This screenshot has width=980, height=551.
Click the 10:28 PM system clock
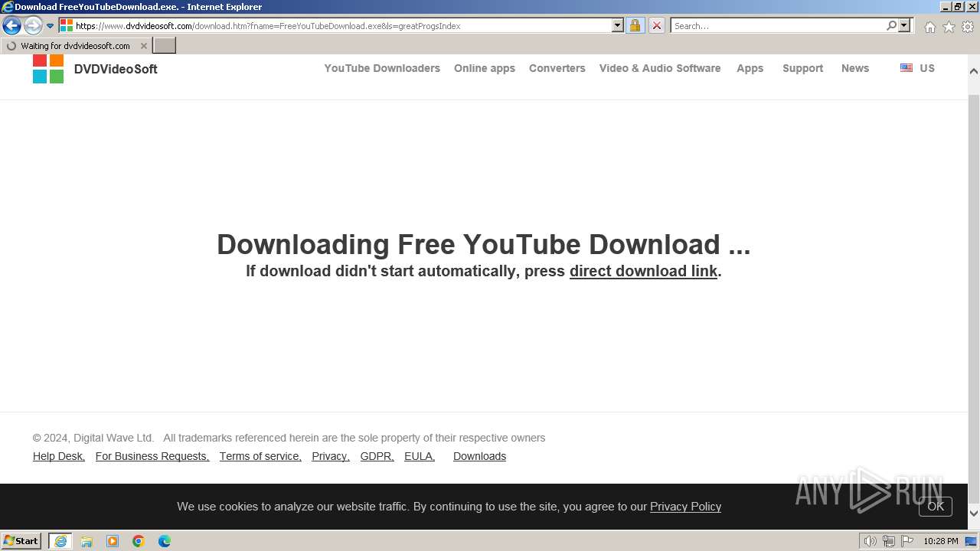click(x=940, y=541)
